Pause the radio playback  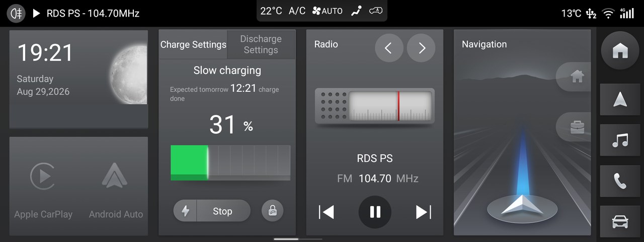pyautogui.click(x=375, y=212)
